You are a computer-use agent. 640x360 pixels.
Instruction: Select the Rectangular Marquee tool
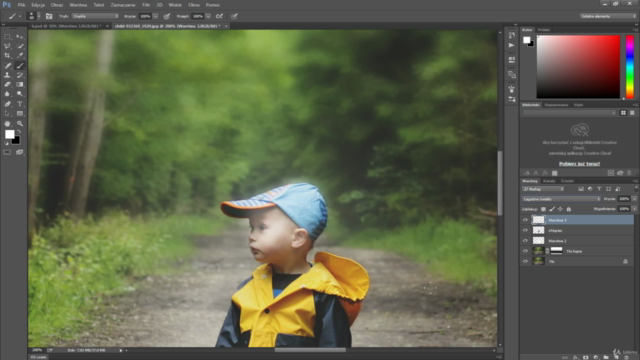(7, 37)
